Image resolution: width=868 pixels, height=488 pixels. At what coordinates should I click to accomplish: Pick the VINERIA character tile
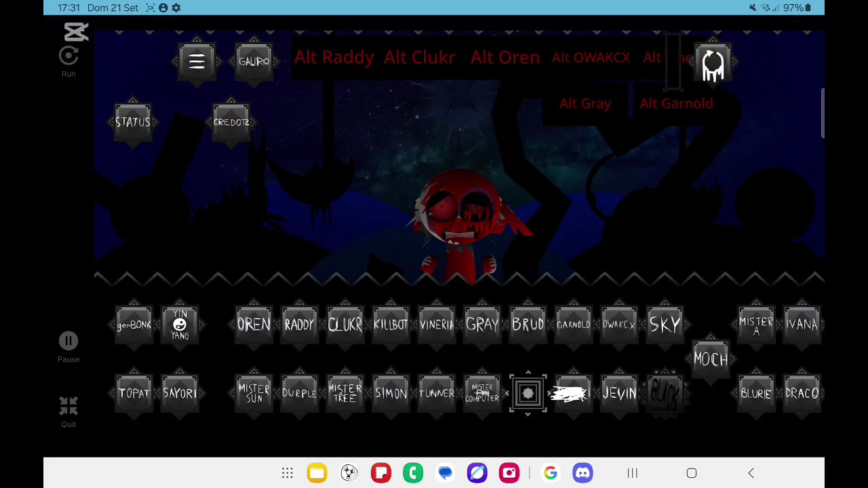436,325
